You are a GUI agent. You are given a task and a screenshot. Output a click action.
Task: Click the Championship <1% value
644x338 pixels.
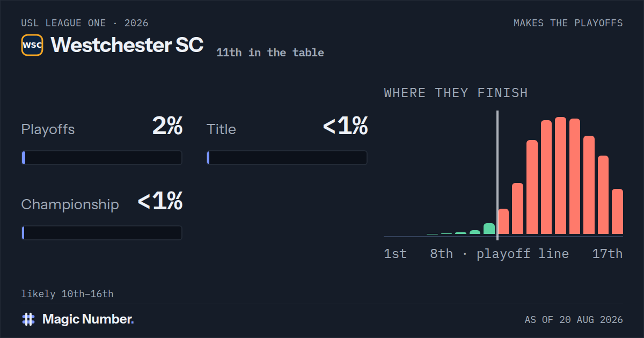[160, 202]
